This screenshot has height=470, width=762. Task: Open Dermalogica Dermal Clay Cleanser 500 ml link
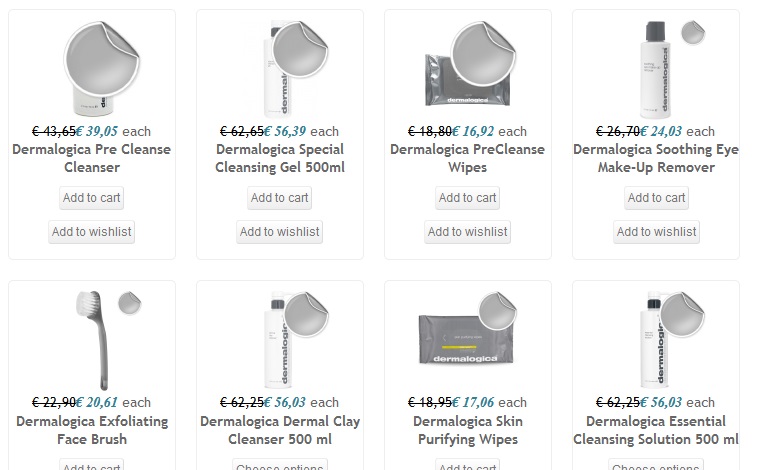(280, 430)
